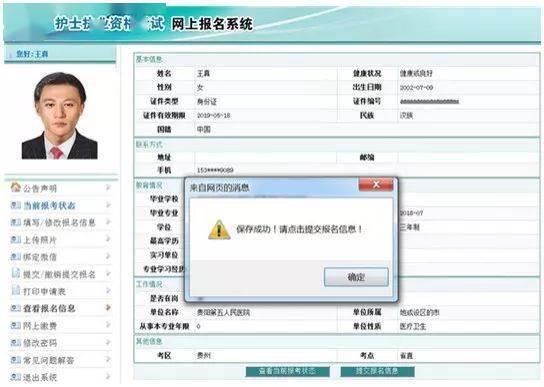
Task: Open 常见问题解答 menu item
Action: coord(49,360)
